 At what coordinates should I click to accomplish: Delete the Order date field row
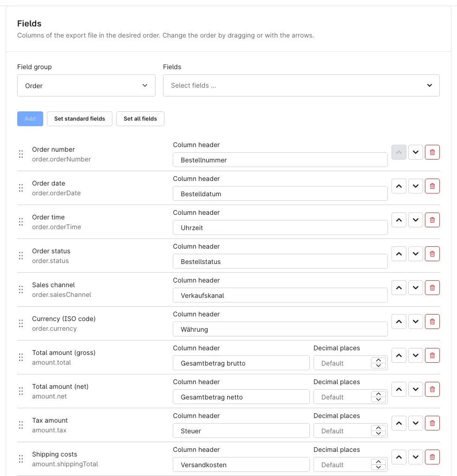pyautogui.click(x=432, y=186)
